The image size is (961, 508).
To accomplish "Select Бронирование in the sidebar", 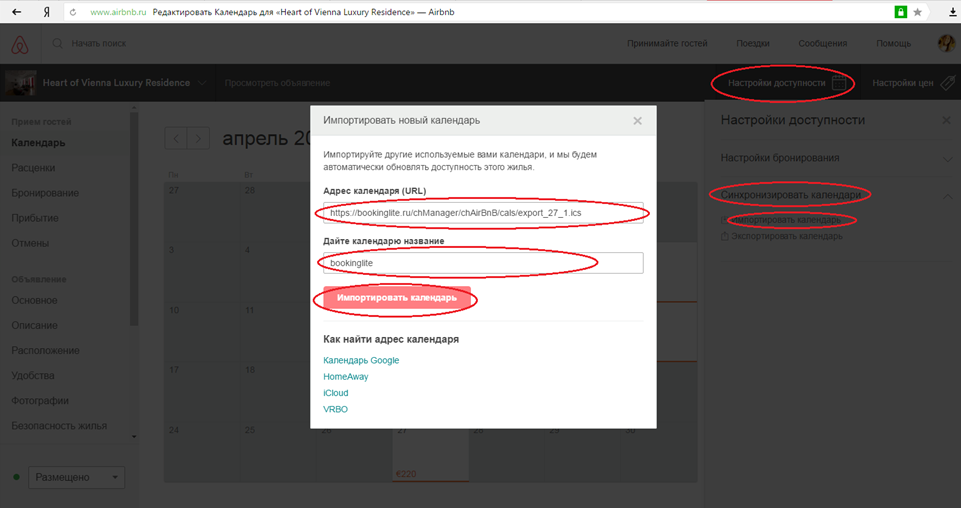I will (x=45, y=193).
